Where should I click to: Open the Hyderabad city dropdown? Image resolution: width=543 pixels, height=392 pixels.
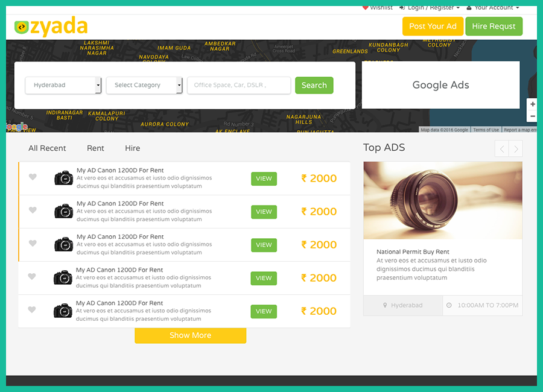(x=63, y=86)
